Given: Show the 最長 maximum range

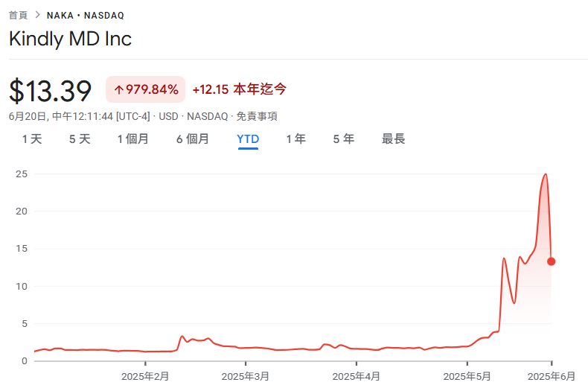Looking at the screenshot, I should [x=394, y=139].
